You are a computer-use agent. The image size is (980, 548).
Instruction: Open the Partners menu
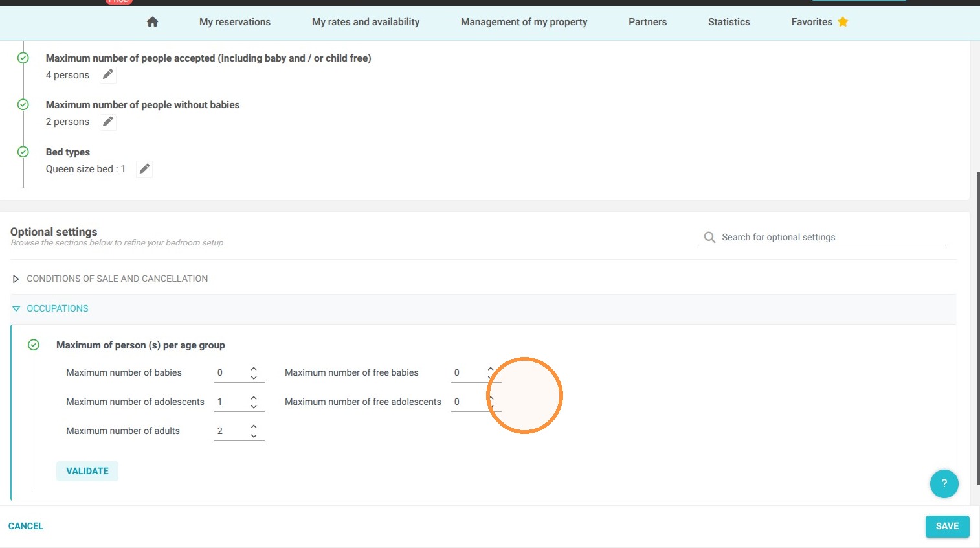(647, 22)
